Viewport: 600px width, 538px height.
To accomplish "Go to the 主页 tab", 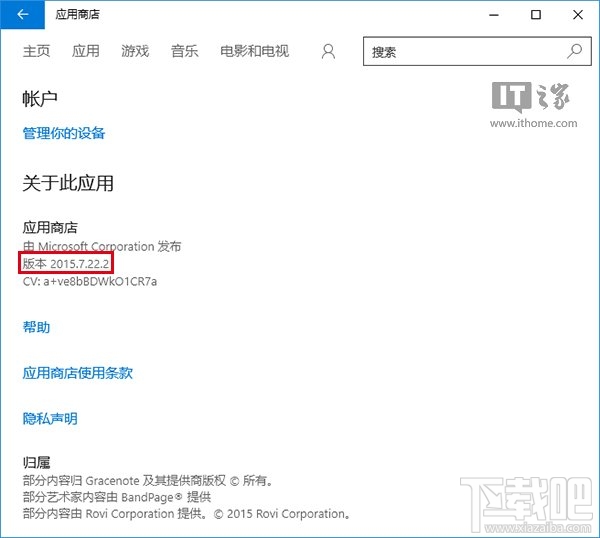I will 36,51.
